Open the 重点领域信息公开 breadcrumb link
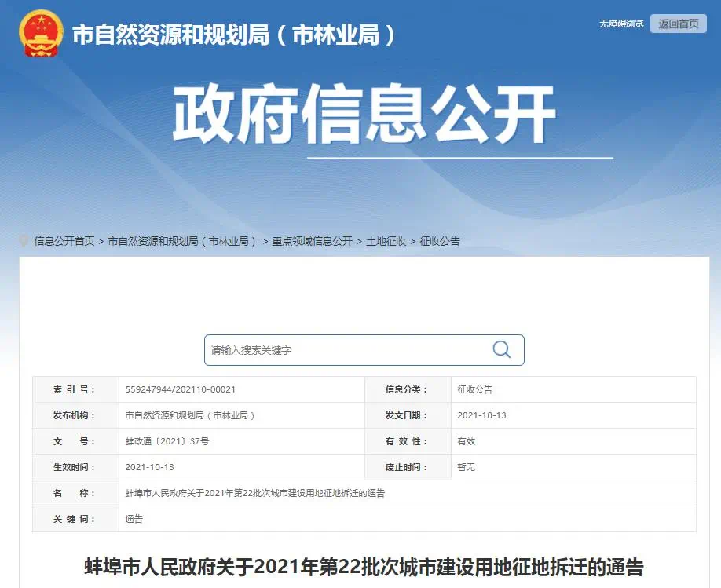This screenshot has width=721, height=588. click(312, 241)
